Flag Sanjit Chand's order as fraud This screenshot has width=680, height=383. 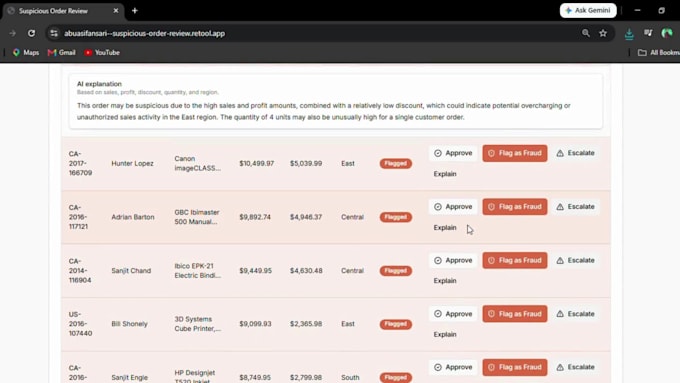pos(515,260)
